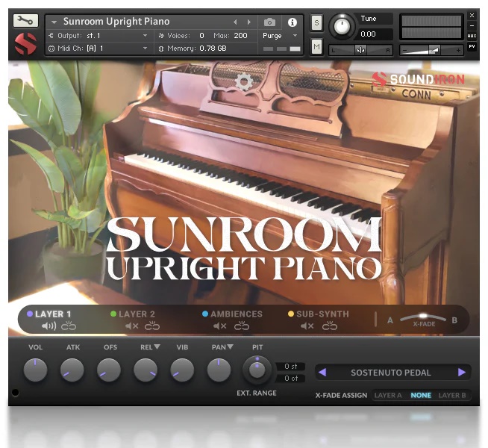The image size is (488, 448).
Task: Click the Max voices value 200
Action: pyautogui.click(x=240, y=36)
